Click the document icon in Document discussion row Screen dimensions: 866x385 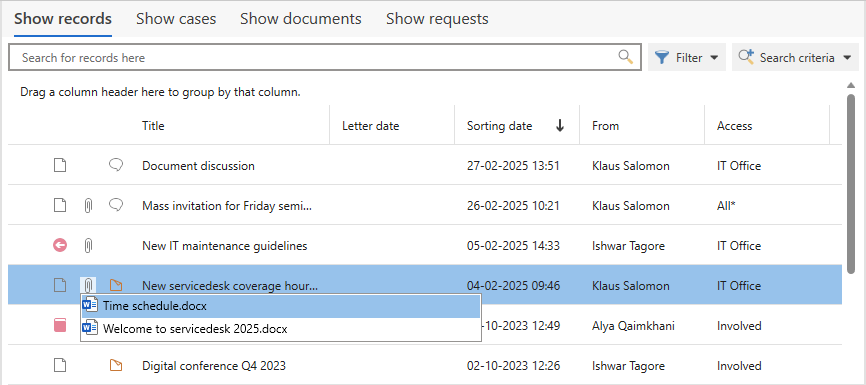pos(60,165)
